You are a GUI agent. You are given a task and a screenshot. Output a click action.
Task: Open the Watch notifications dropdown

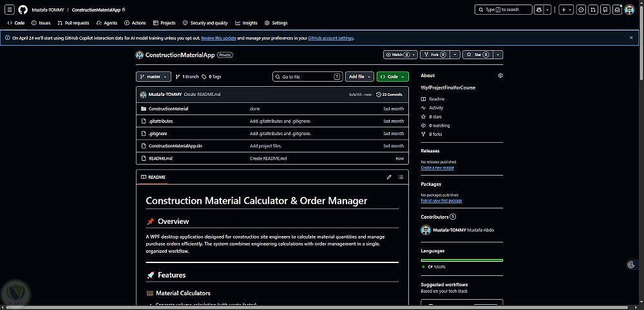[401, 55]
